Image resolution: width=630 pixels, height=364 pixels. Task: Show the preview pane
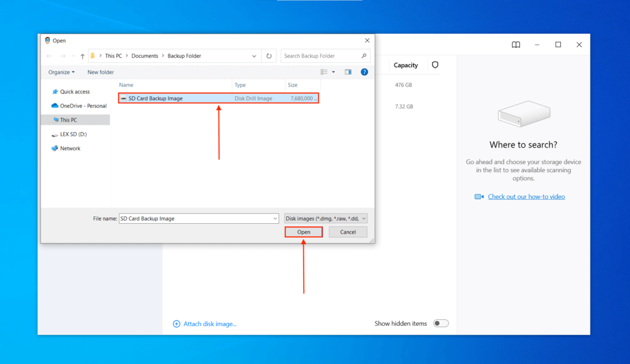(x=348, y=72)
